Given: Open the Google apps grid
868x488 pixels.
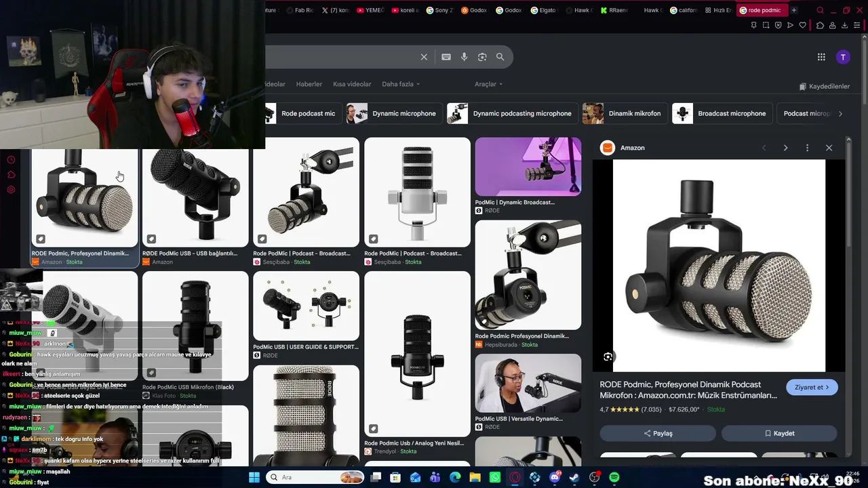Looking at the screenshot, I should [821, 57].
